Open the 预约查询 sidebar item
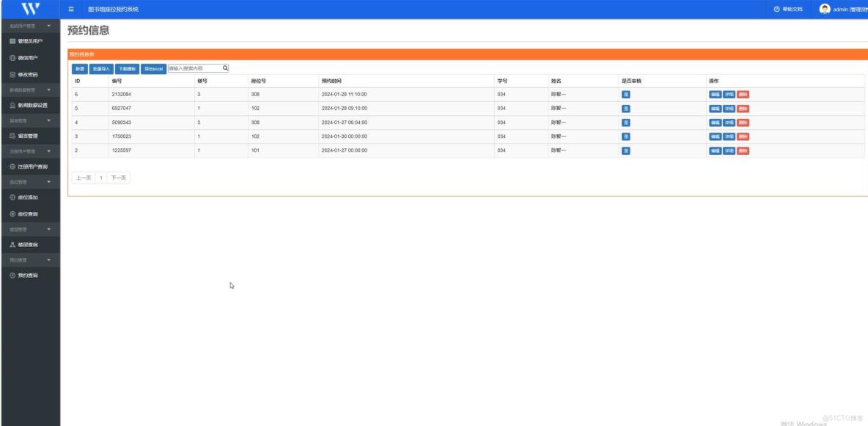Screen dimensions: 868x426 [x=30, y=275]
